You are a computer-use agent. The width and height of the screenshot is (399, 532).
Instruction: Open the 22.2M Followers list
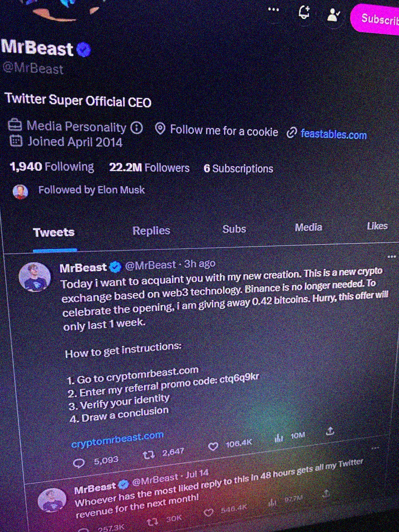click(149, 167)
